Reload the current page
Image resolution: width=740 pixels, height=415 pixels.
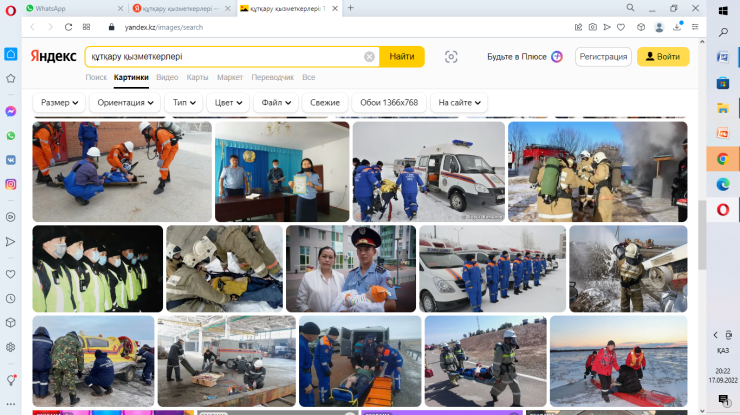tap(68, 27)
